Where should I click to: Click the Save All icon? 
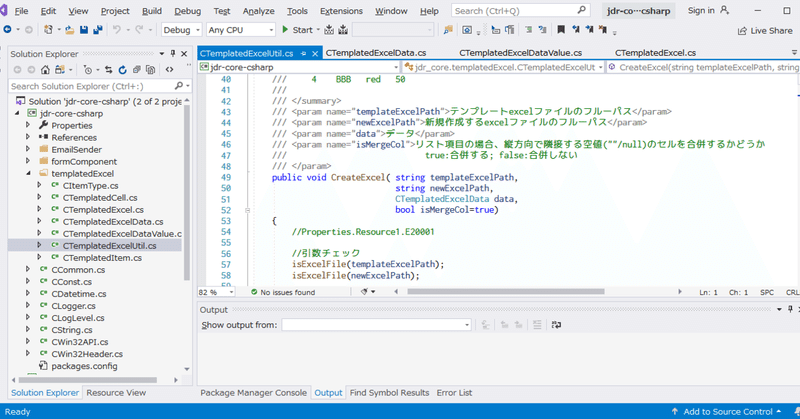97,30
